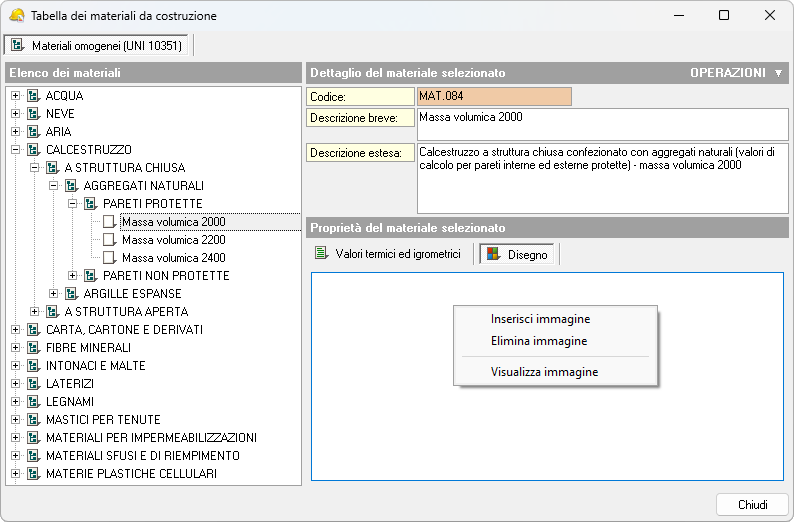This screenshot has height=522, width=794.
Task: Collapse the CALCESTRUZZO tree node
Action: click(x=15, y=150)
